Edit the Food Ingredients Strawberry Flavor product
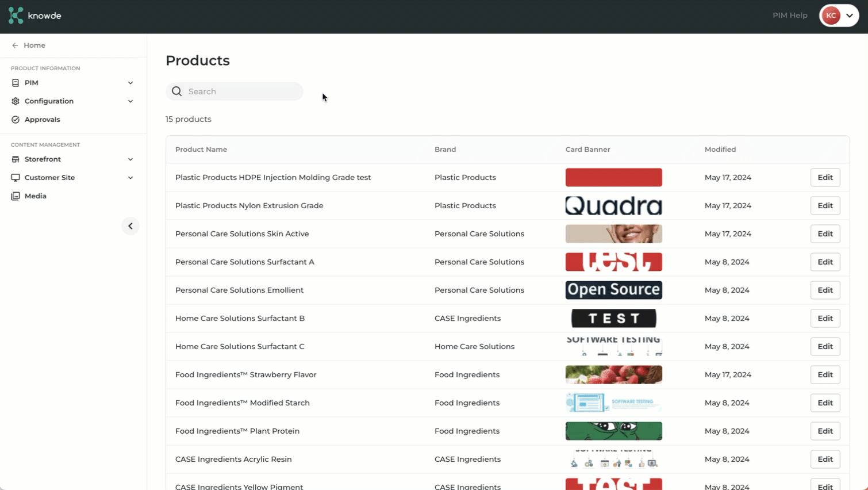 [x=825, y=374]
